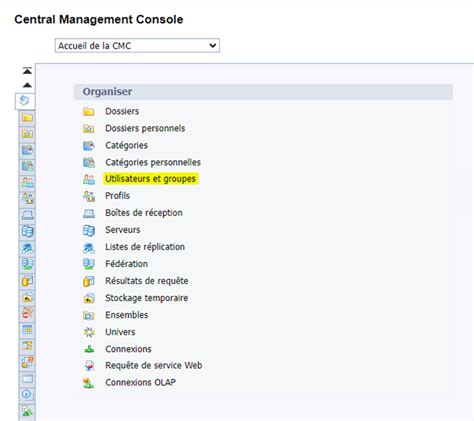
Task: Click the green Connexions icon
Action: [89, 349]
